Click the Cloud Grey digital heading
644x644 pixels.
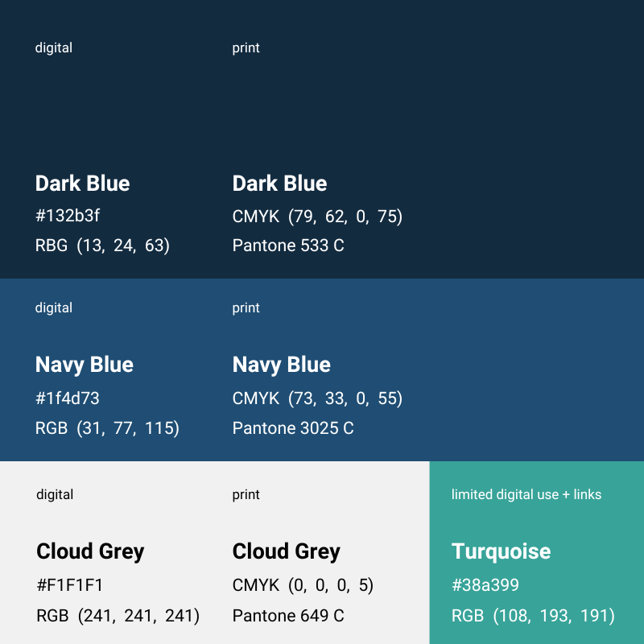coord(90,551)
